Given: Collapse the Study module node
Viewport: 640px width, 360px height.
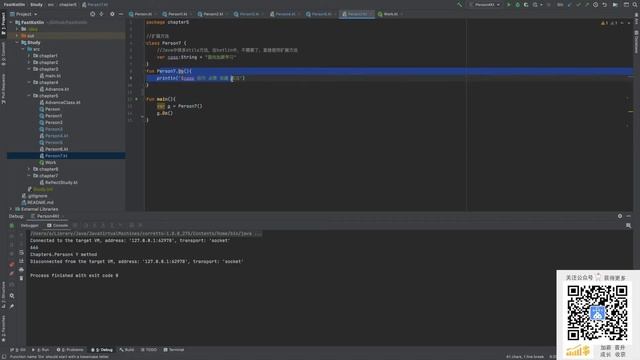Looking at the screenshot, I should point(17,42).
